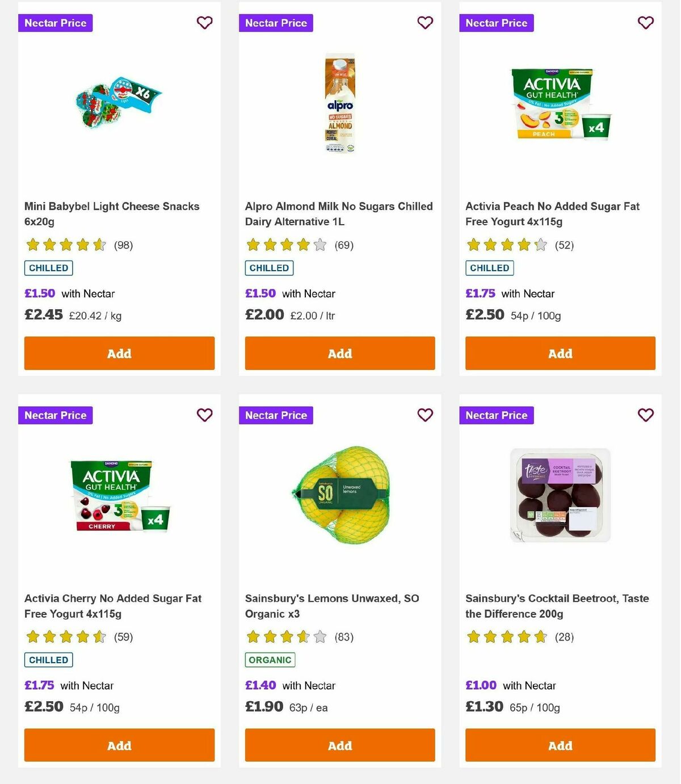Click the Nectar Price badge on Babybel
The width and height of the screenshot is (681, 784).
[55, 23]
